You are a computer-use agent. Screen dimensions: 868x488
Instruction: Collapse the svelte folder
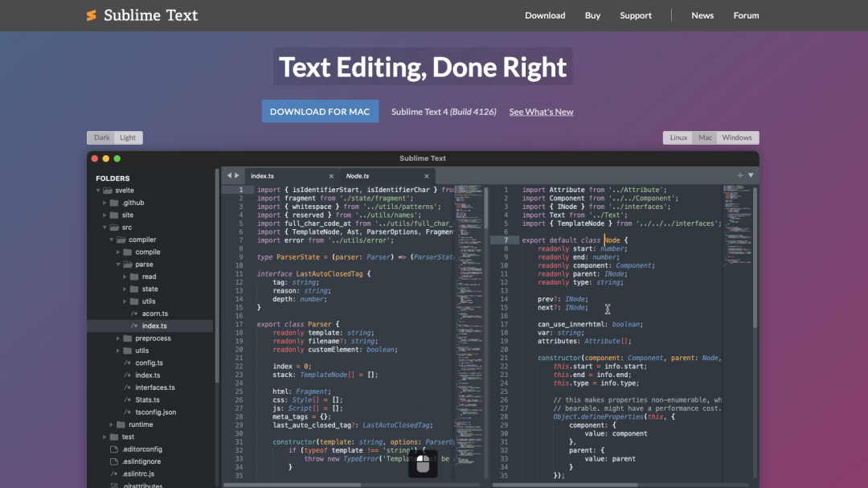[98, 191]
